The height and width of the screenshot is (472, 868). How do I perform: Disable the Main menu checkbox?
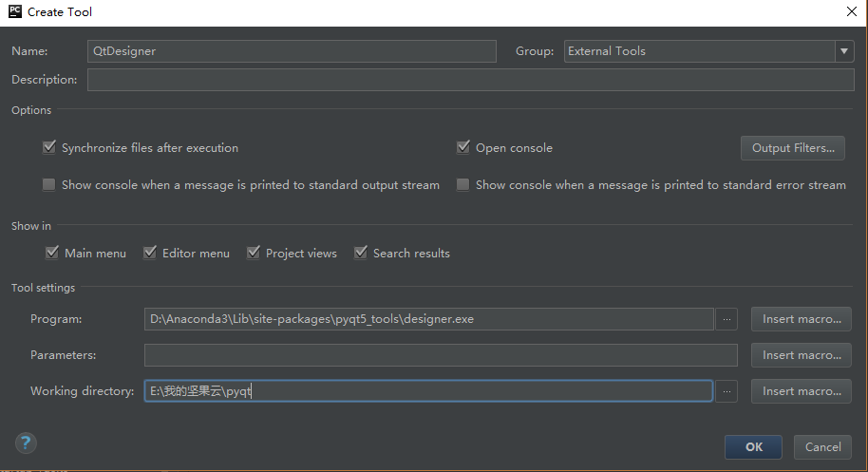[x=52, y=254]
